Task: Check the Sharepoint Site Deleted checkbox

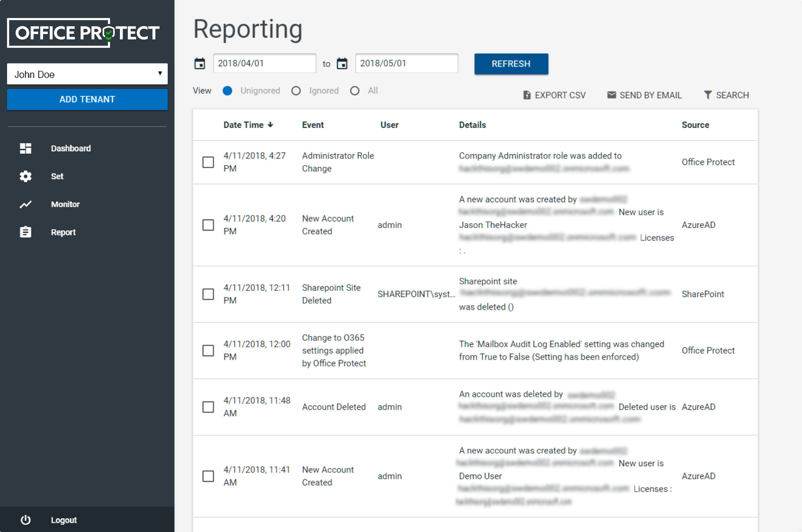Action: click(x=208, y=294)
